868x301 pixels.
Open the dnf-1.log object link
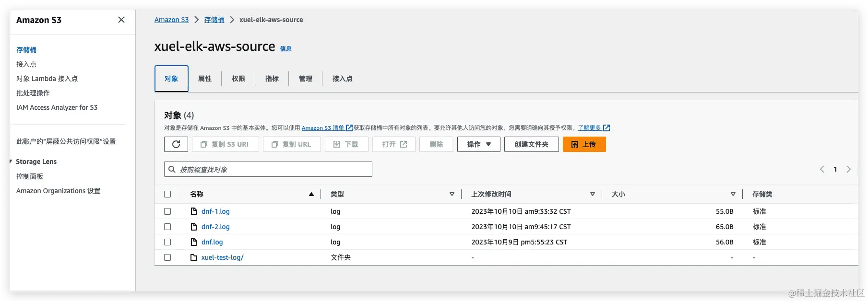(215, 211)
